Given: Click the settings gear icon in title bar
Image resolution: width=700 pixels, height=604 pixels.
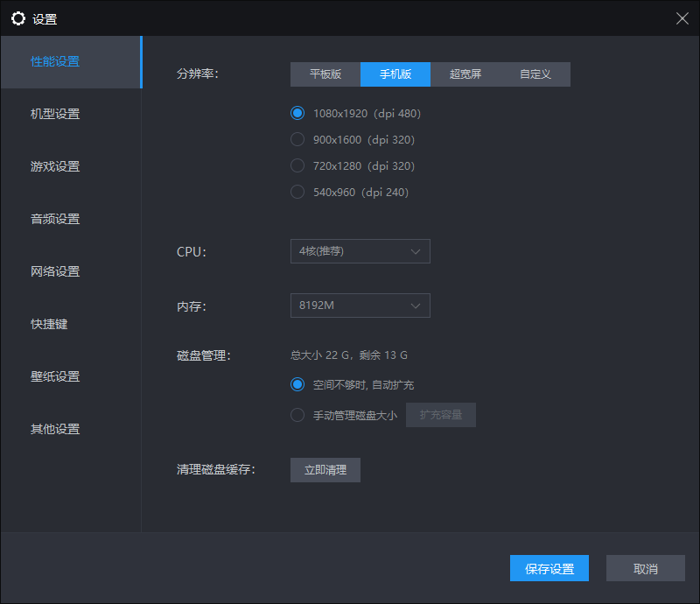Looking at the screenshot, I should (x=18, y=18).
